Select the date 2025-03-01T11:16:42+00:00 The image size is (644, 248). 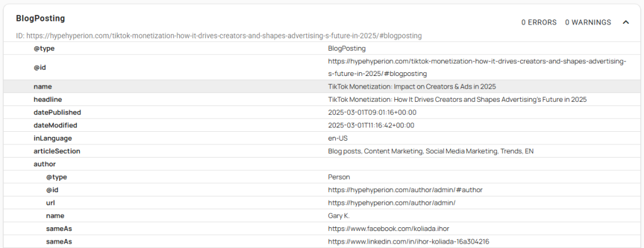[x=371, y=125]
